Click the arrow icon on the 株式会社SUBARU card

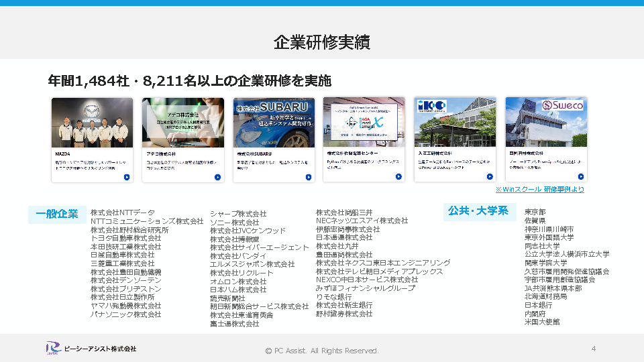click(x=308, y=177)
